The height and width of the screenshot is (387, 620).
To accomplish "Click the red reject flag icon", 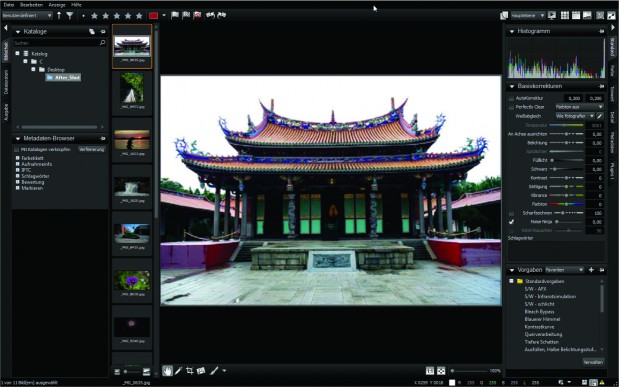I will 197,15.
